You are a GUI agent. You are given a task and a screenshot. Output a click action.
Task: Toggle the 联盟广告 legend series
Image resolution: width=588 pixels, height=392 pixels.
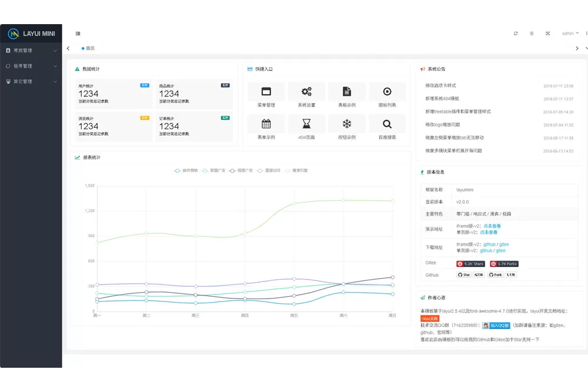point(214,170)
